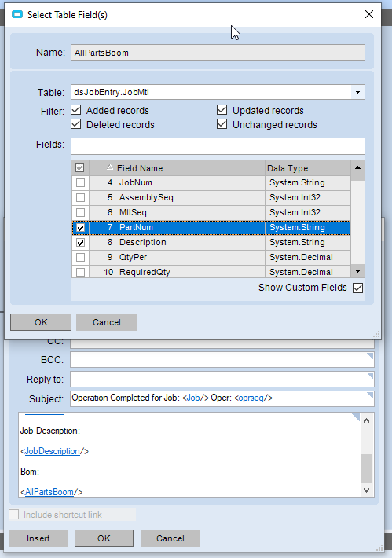Click the blue corner marker in BCC field
392x558 pixels.
point(370,356)
